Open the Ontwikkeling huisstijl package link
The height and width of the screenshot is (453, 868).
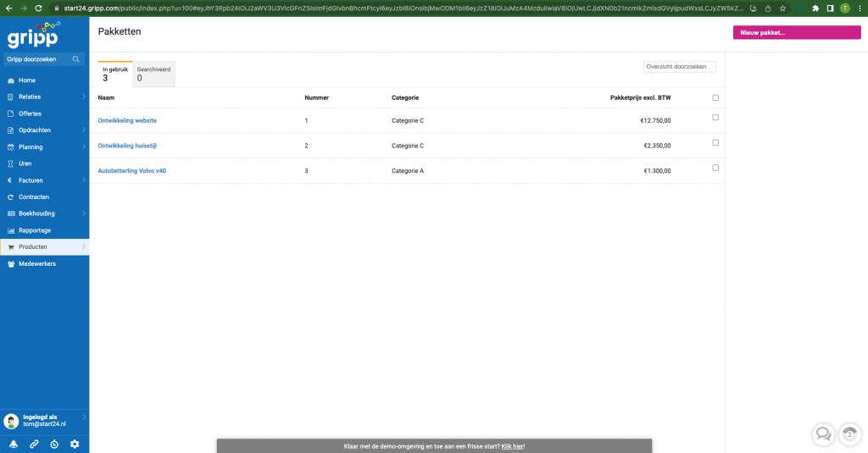coord(127,146)
